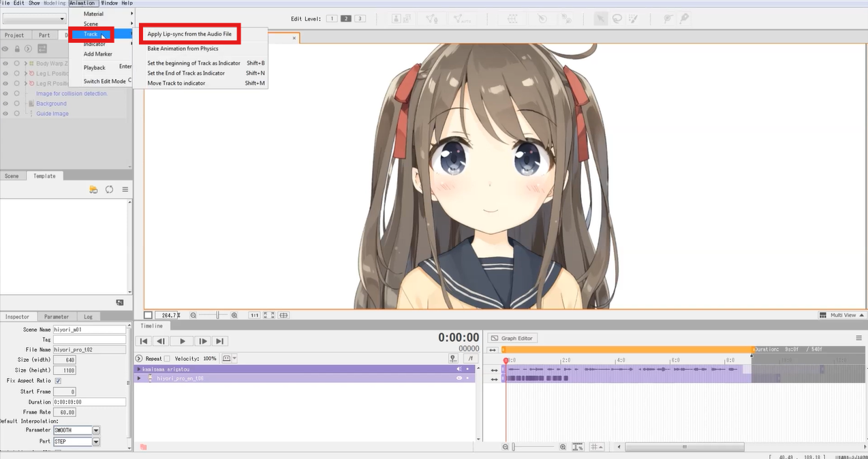Viewport: 868px width, 459px height.
Task: Select Set the beginning of Track as Indicator
Action: pos(194,63)
